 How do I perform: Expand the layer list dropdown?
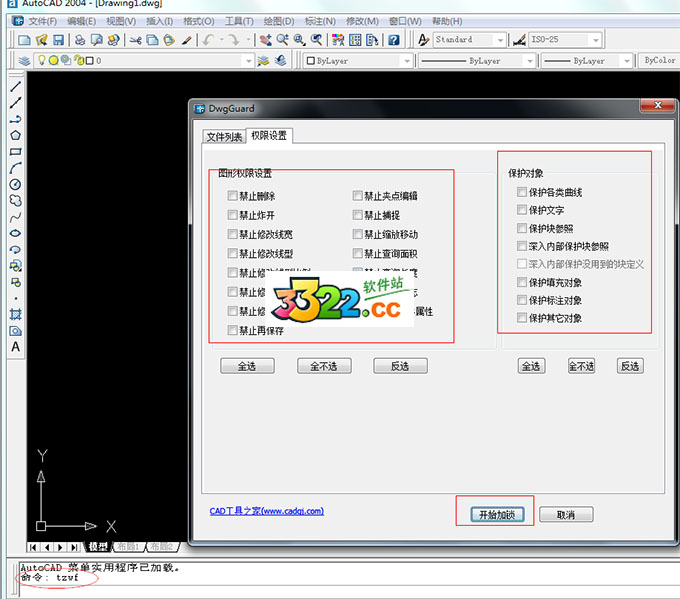click(248, 61)
